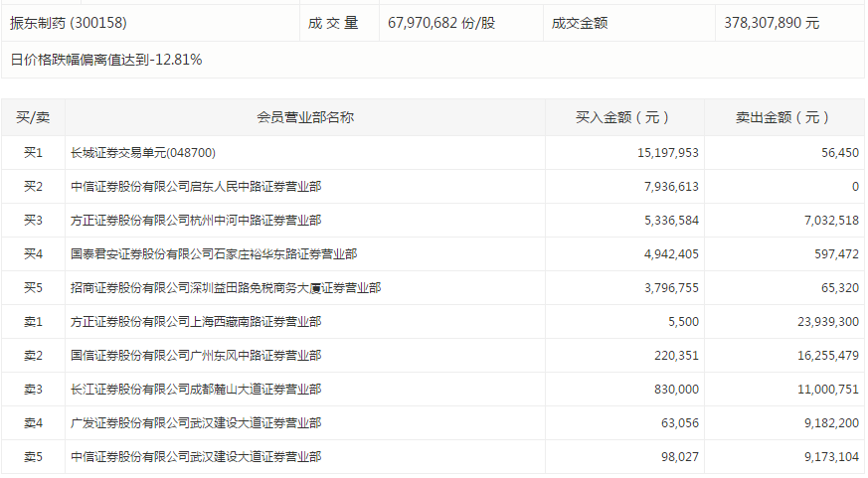Select sell amount 56,450
Image resolution: width=868 pixels, height=478 pixels.
click(x=840, y=153)
